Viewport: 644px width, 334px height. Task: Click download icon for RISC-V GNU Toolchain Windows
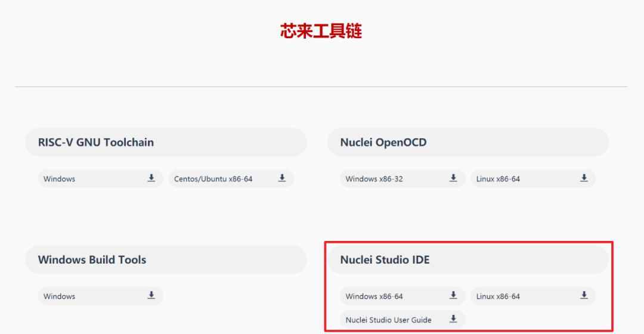151,178
